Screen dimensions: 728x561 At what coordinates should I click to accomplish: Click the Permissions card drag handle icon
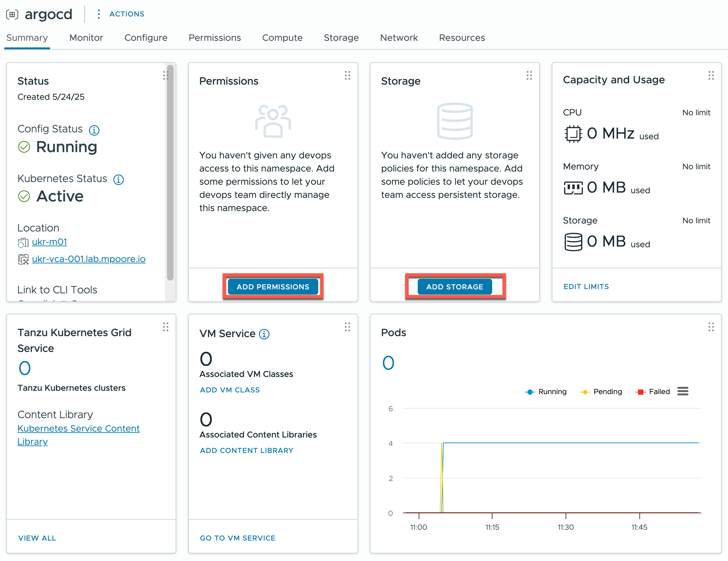(x=347, y=76)
